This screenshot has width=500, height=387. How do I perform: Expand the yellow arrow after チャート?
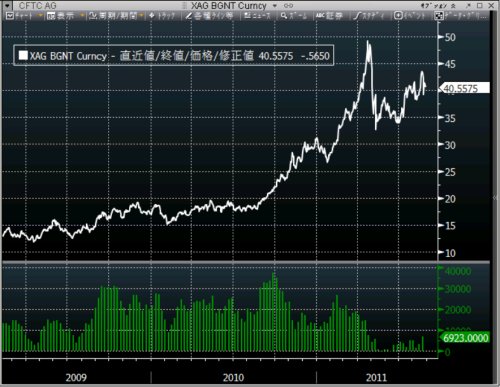point(40,15)
